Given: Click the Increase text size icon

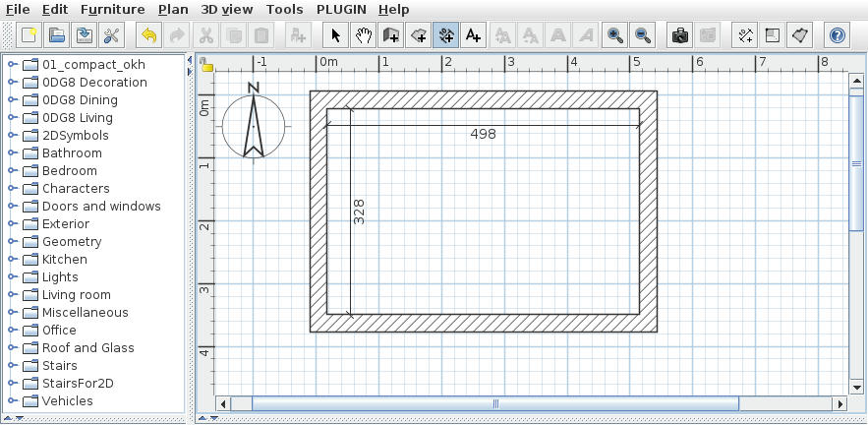Looking at the screenshot, I should tap(502, 36).
